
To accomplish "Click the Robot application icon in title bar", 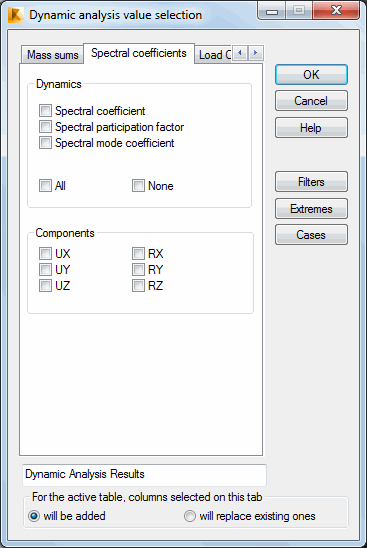I will point(15,15).
